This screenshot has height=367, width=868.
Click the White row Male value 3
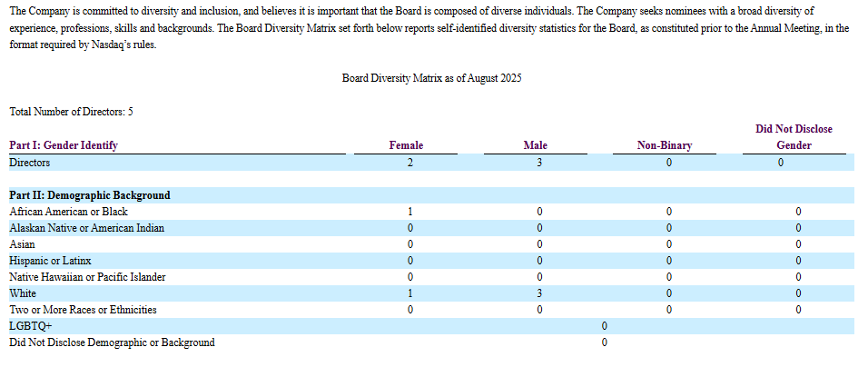(539, 293)
